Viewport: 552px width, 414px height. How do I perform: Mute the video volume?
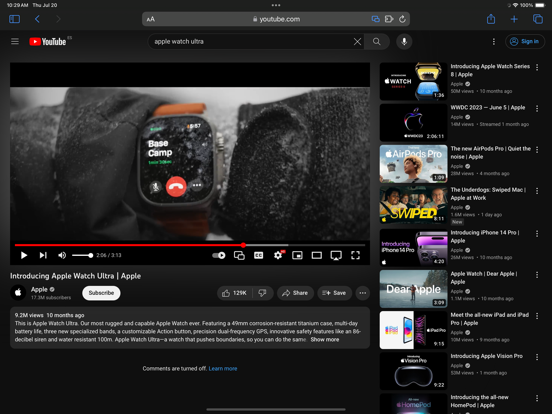click(62, 255)
